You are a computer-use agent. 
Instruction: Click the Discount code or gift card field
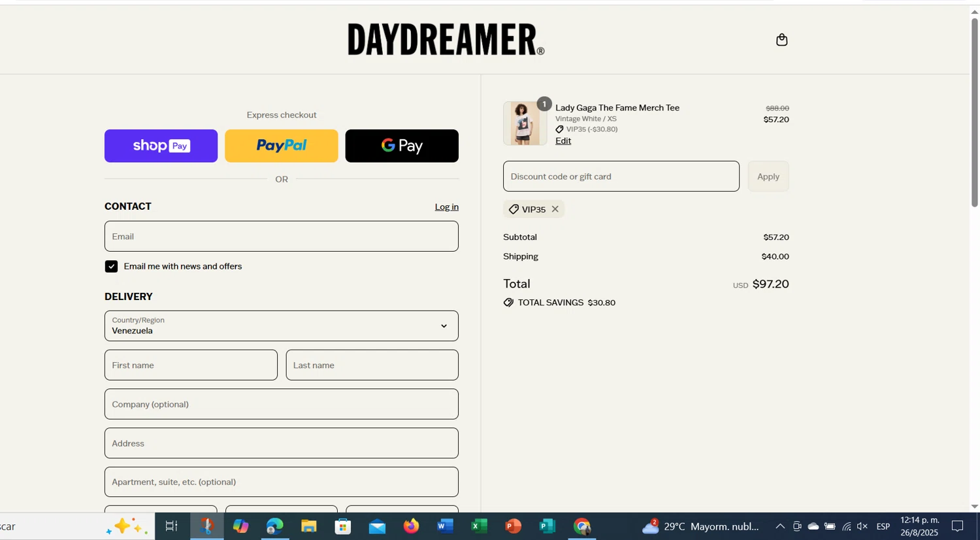[x=621, y=177]
